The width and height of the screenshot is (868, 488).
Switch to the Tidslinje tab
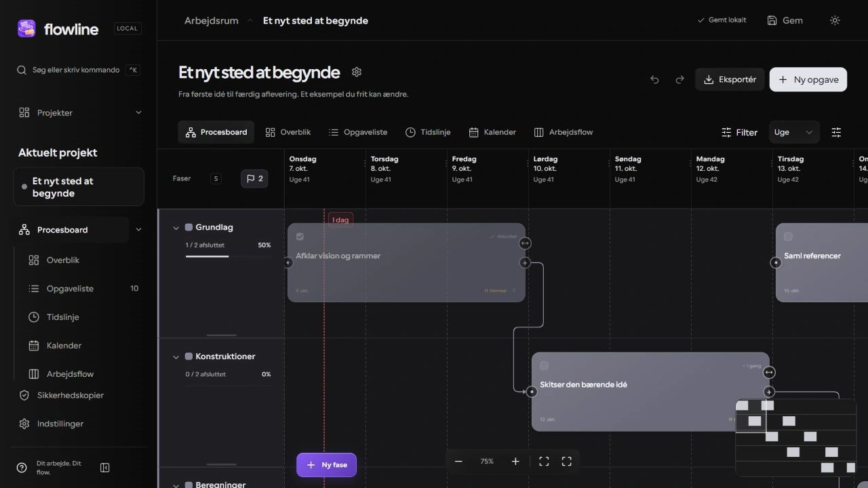pyautogui.click(x=428, y=132)
